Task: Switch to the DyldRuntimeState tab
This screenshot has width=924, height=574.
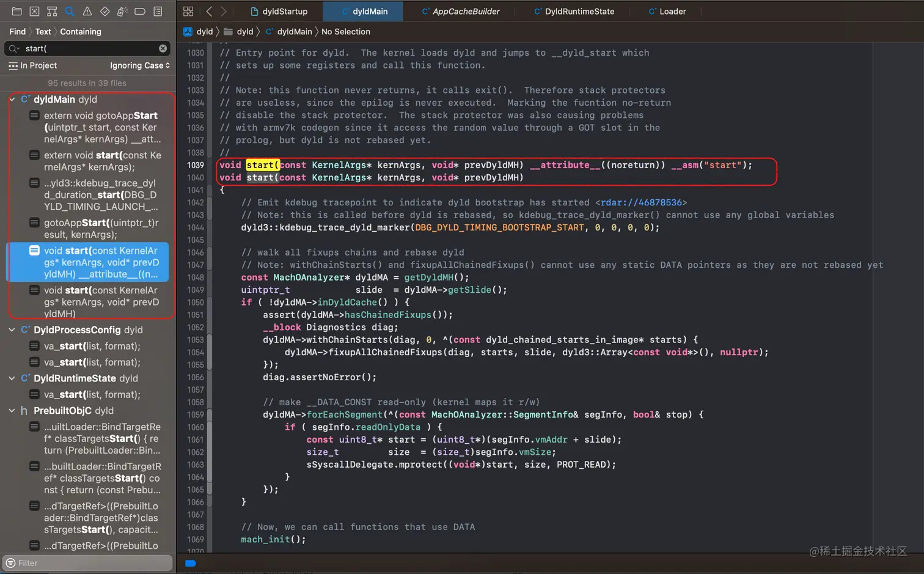Action: [574, 11]
